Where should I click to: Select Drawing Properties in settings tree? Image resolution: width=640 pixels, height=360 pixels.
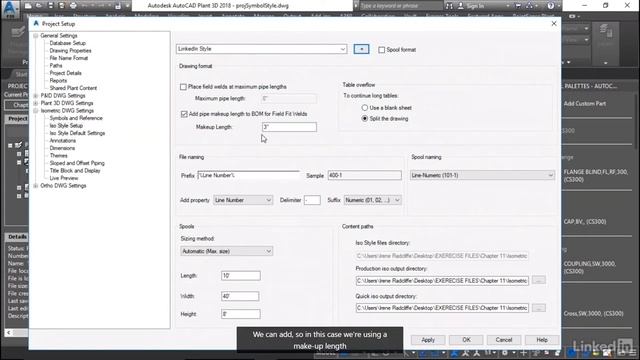click(70, 51)
